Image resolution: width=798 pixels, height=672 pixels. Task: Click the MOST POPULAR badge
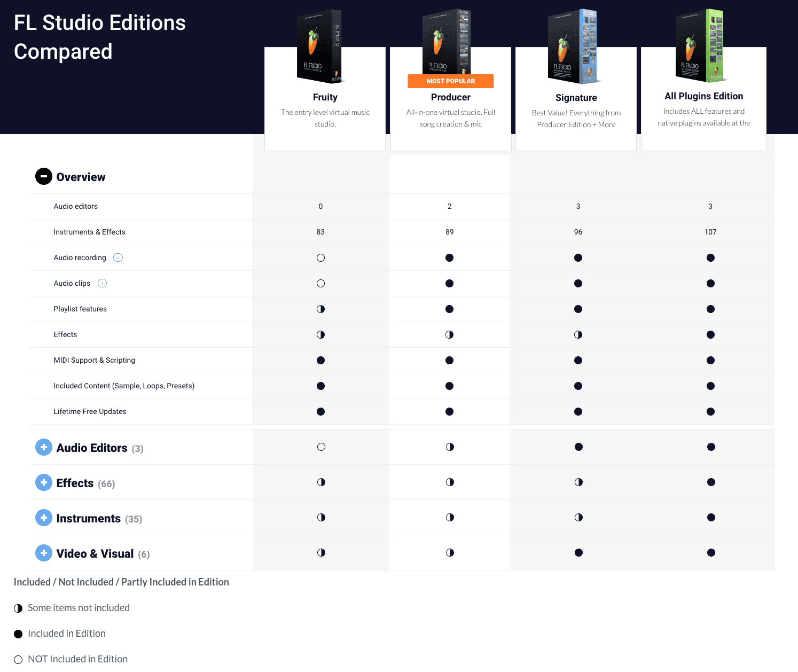(450, 81)
